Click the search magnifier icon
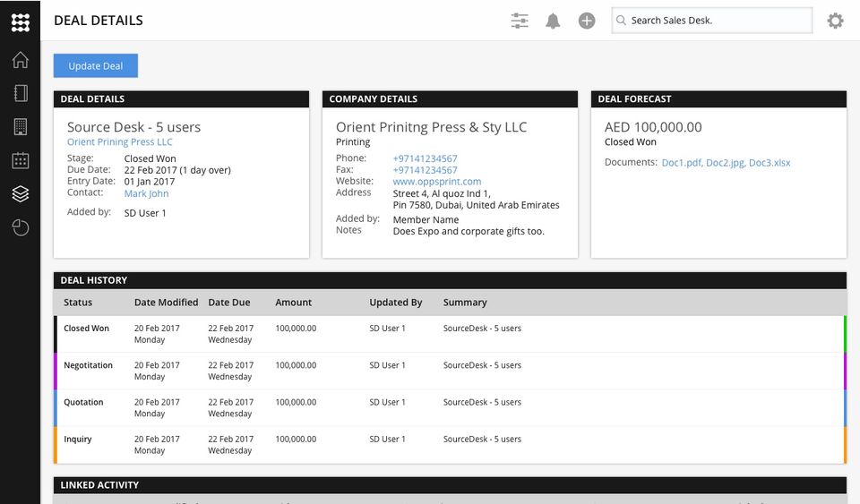This screenshot has width=860, height=504. [x=621, y=21]
